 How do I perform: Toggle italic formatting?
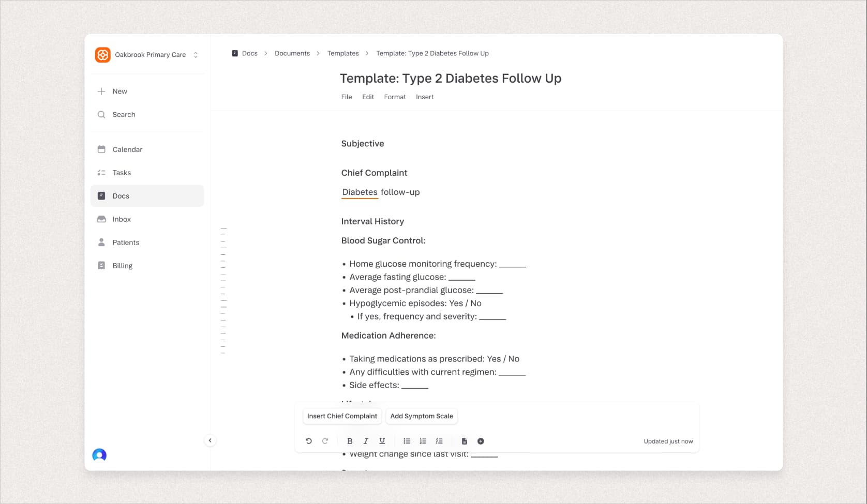[366, 441]
